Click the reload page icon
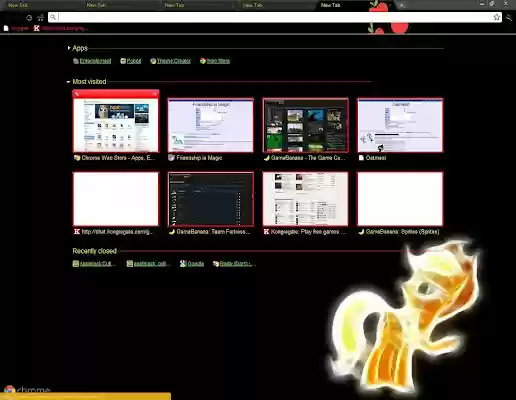The image size is (516, 400). [x=29, y=18]
